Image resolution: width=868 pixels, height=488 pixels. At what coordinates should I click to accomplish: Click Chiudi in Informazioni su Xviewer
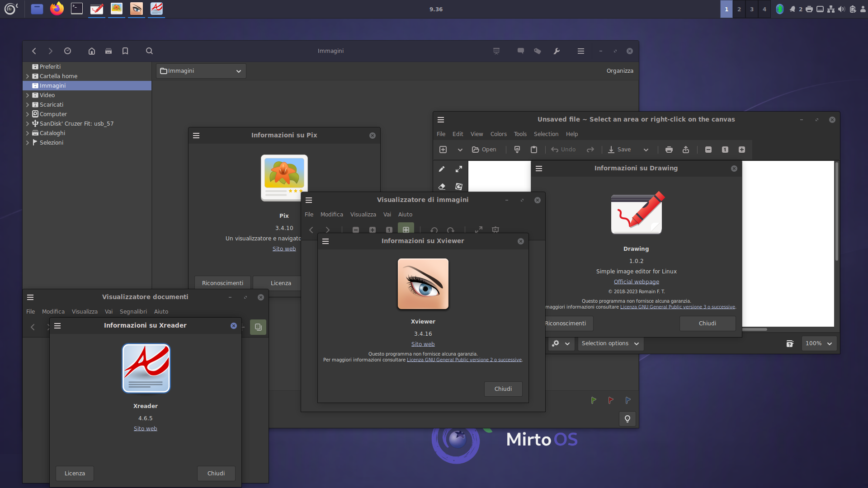click(x=503, y=389)
